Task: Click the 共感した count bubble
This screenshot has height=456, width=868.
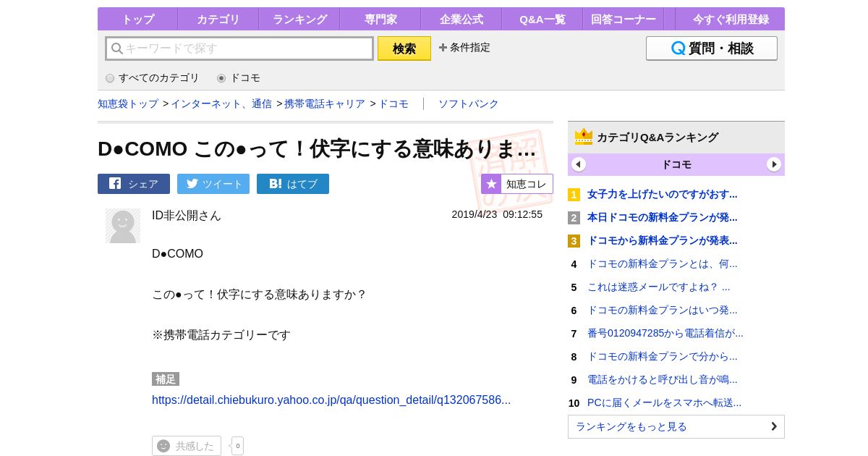Action: [x=238, y=446]
